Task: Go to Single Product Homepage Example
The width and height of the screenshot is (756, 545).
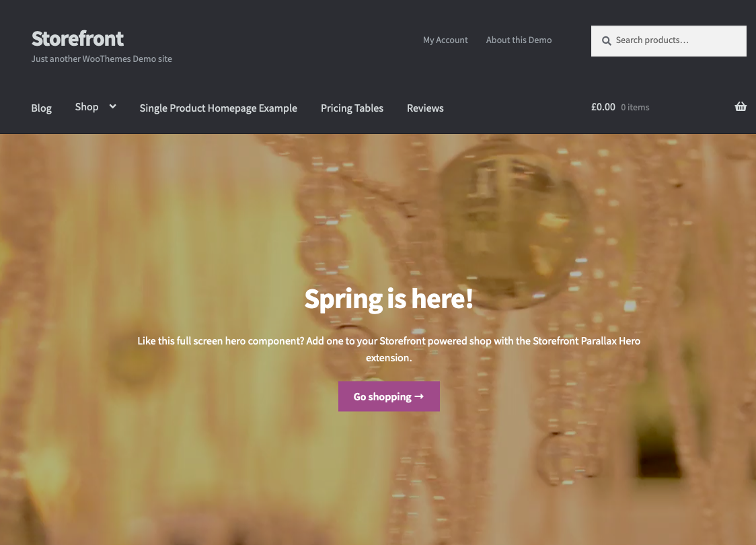Action: pyautogui.click(x=219, y=108)
